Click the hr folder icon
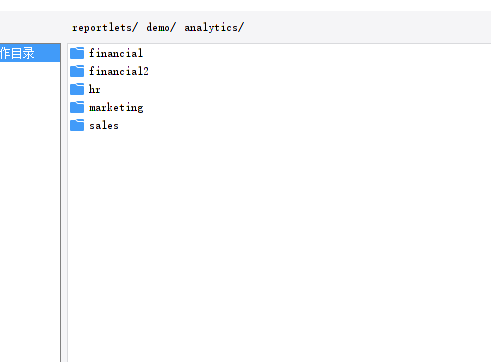This screenshot has height=362, width=491. click(x=77, y=89)
